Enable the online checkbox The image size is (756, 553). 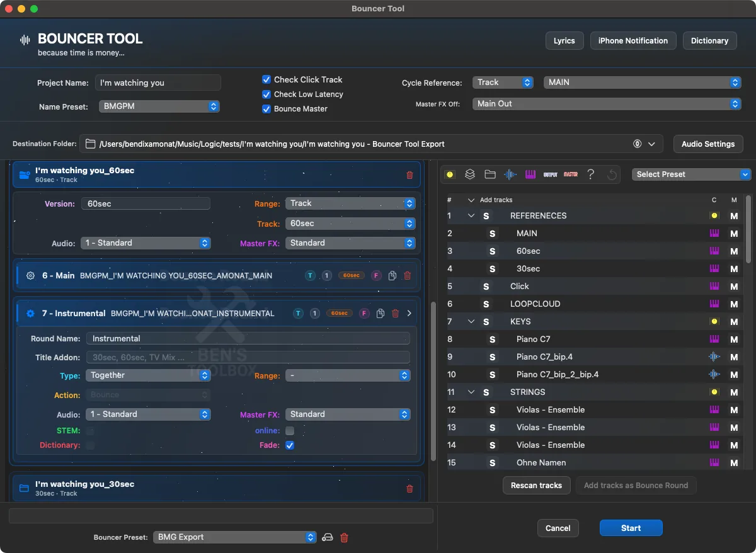point(290,431)
